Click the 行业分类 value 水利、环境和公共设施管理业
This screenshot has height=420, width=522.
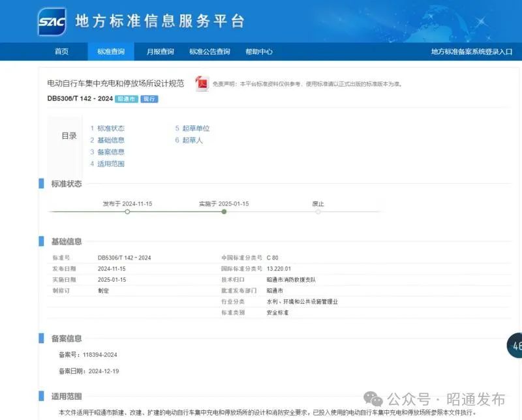[302, 301]
